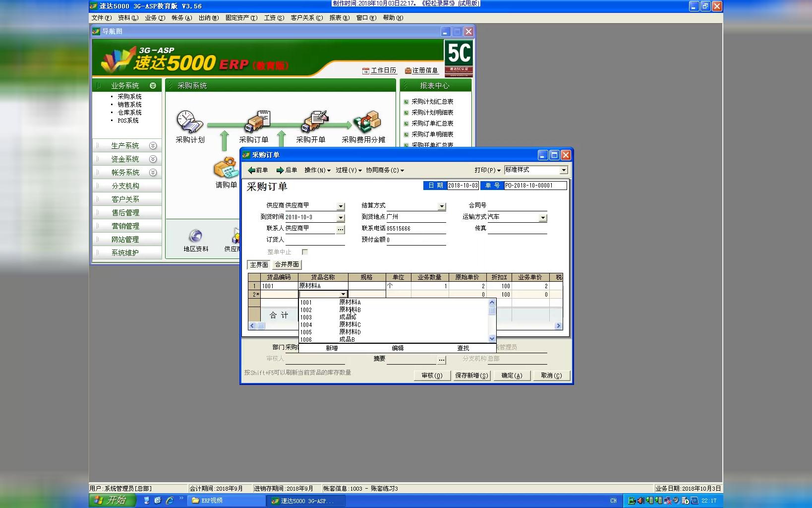Select 1002 原材料B in the goods list
The image size is (812, 508).
pos(394,310)
